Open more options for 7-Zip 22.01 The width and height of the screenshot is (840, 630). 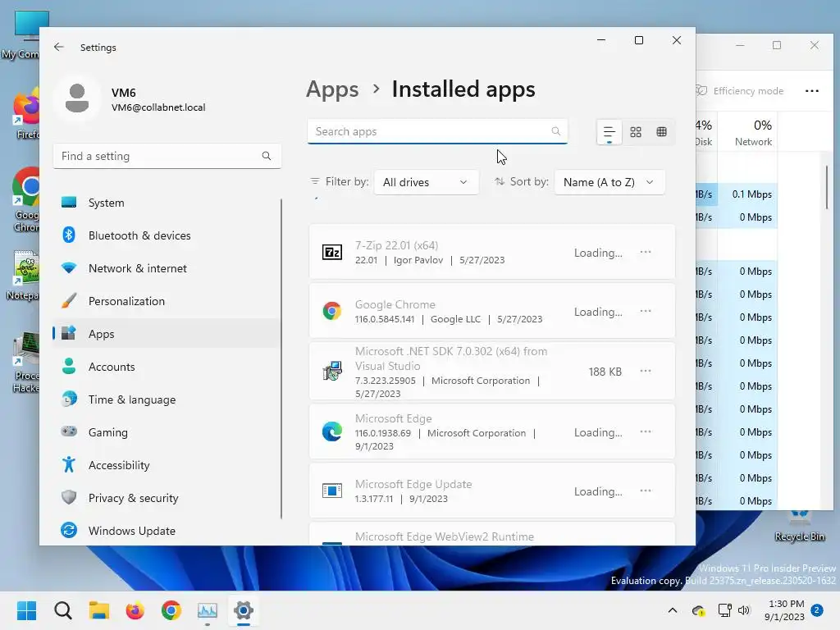click(646, 253)
